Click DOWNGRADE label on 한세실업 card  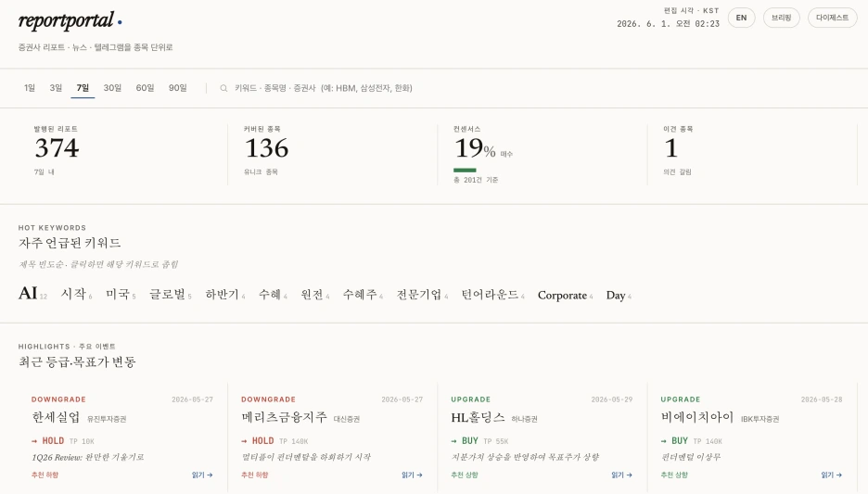(x=58, y=399)
